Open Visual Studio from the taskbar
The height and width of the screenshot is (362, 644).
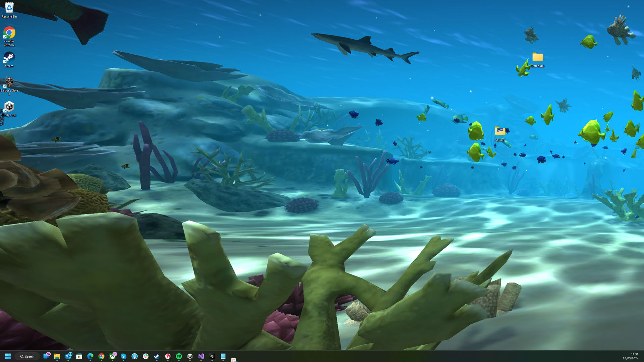point(201,356)
